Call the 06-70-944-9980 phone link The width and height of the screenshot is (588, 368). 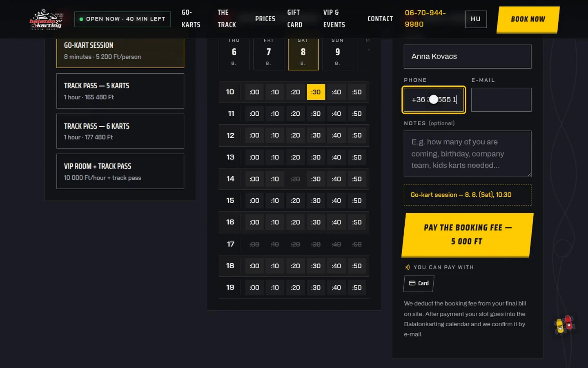click(x=425, y=19)
